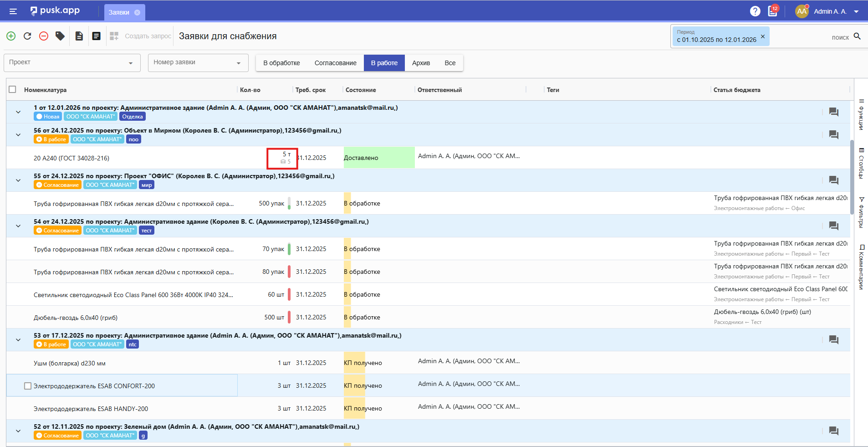Click the refresh icon in toolbar
Screen dimensions: 868x447
[x=27, y=36]
